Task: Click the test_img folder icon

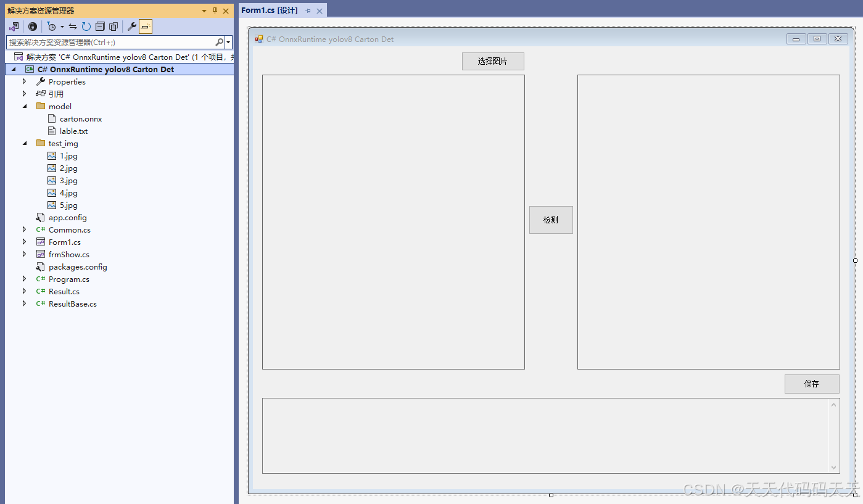Action: [x=41, y=143]
